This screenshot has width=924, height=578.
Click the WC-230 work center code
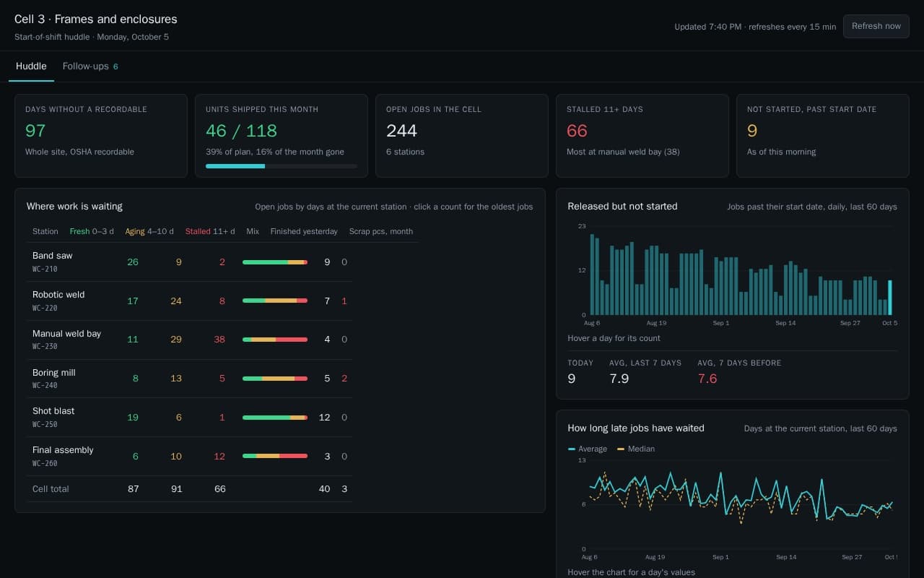point(45,347)
